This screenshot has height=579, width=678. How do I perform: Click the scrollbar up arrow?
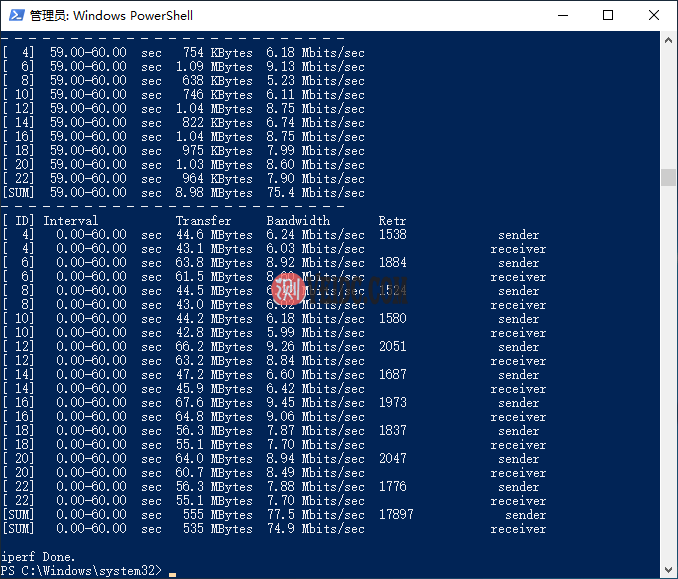click(x=668, y=40)
